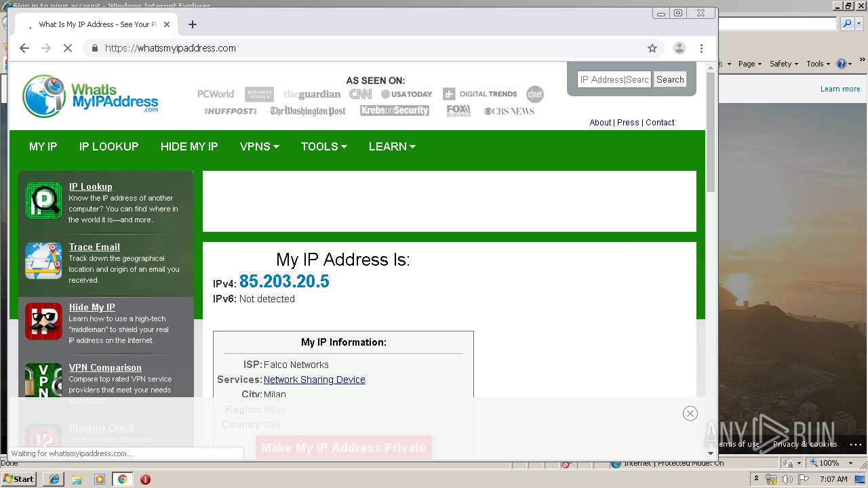Click the Press link
Viewport: 868px width, 488px height.
coord(628,123)
